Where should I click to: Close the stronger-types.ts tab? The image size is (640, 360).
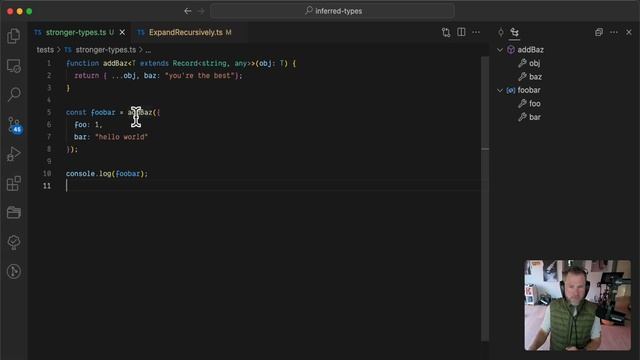(x=122, y=32)
